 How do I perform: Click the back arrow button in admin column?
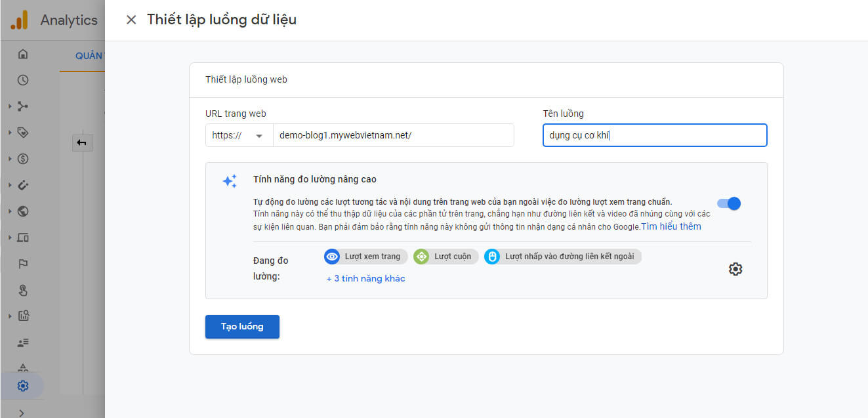tap(82, 142)
